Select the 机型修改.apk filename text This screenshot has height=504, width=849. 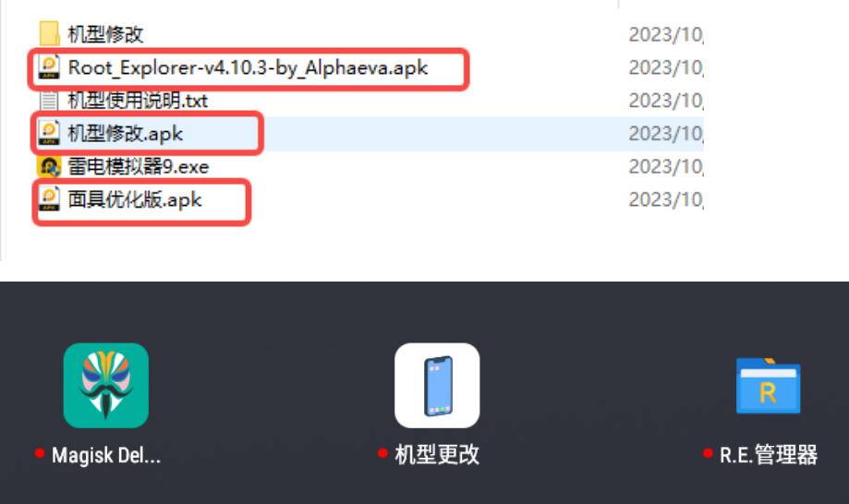(x=125, y=134)
